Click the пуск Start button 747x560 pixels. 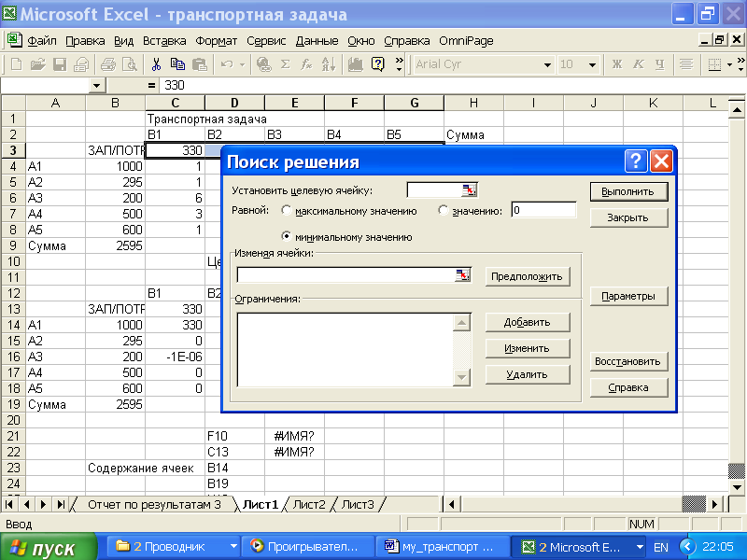click(x=49, y=547)
